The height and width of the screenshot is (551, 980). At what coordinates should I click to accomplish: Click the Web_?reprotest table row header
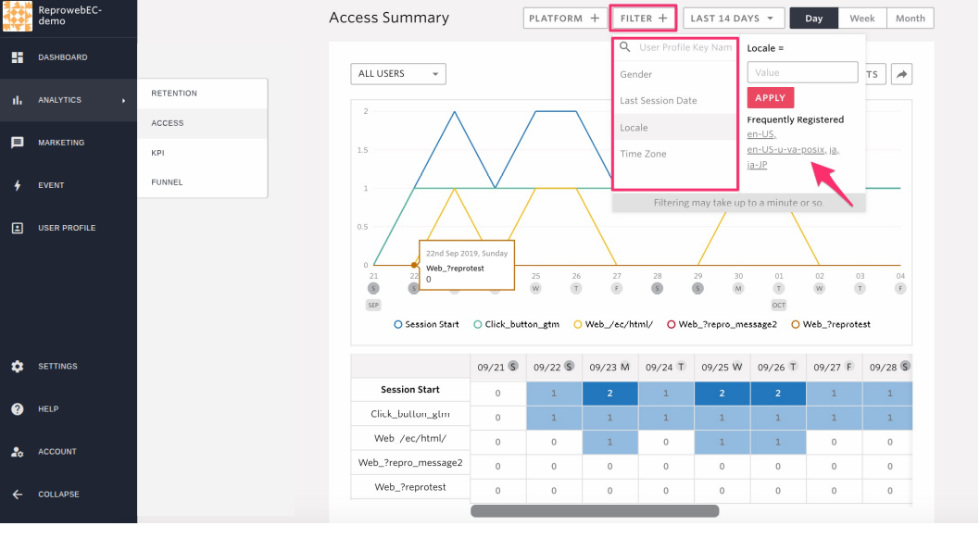410,487
